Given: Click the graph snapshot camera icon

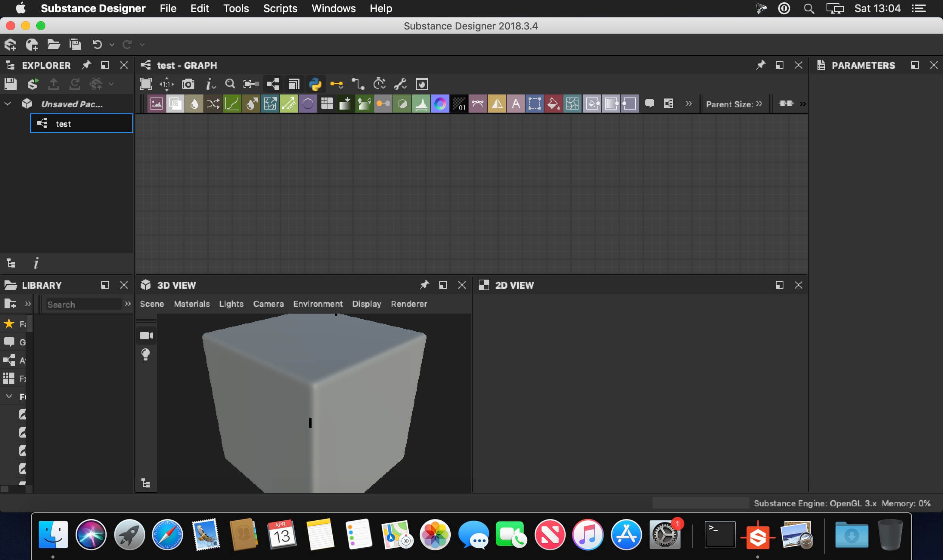Looking at the screenshot, I should tap(188, 84).
